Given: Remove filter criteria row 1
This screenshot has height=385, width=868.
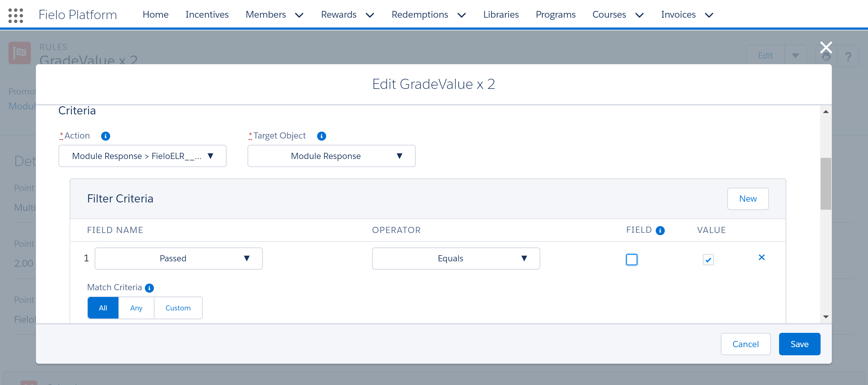Looking at the screenshot, I should pos(761,258).
